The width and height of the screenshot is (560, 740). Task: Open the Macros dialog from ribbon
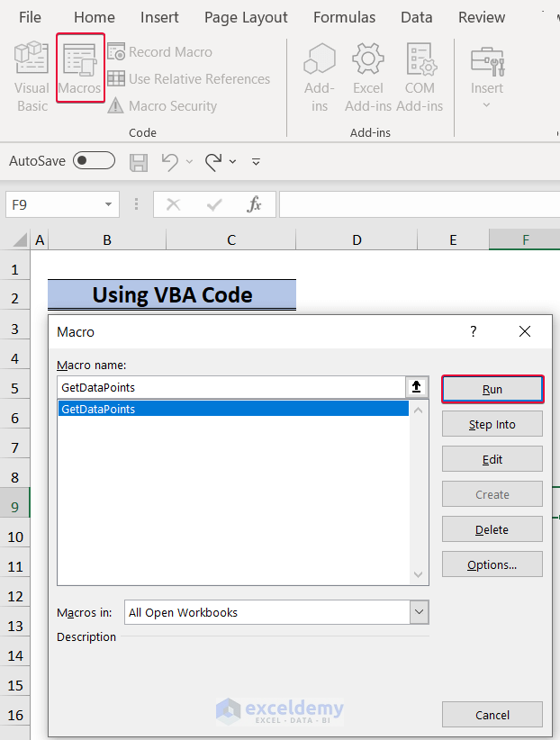pyautogui.click(x=80, y=68)
